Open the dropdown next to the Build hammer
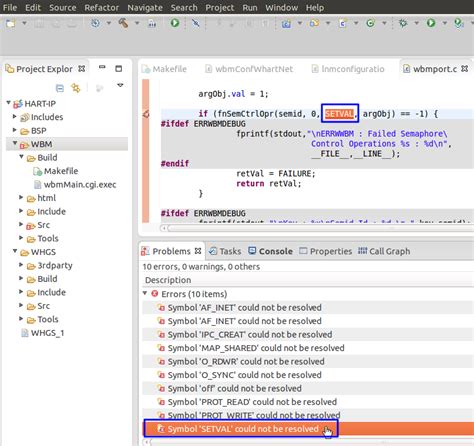Viewport: 474px width, 446px height. 137,23
